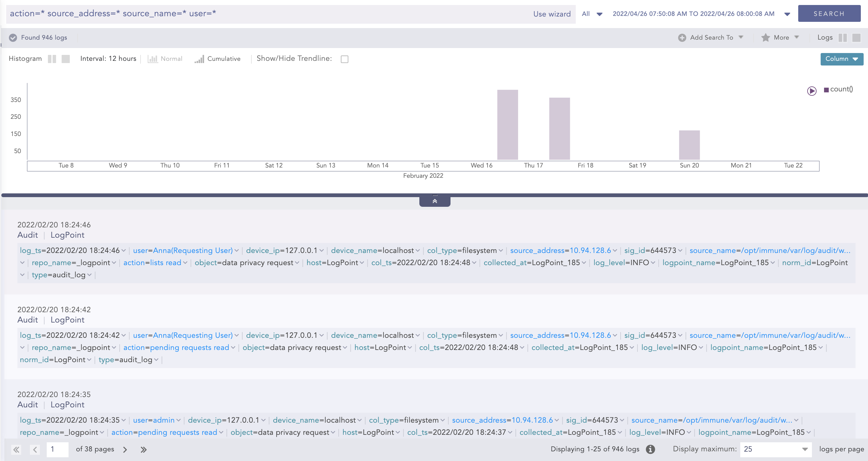Click the SEARCH button
Viewport: 868px width, 461px height.
829,13
